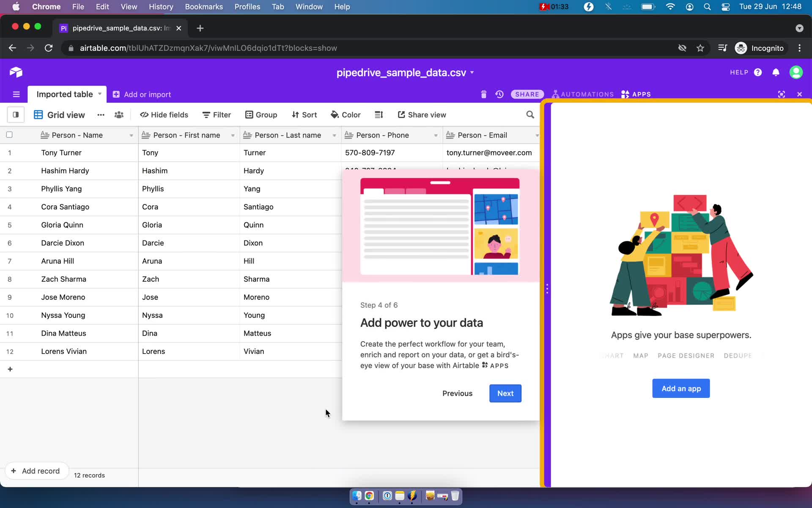Click the SHARE button

527,94
